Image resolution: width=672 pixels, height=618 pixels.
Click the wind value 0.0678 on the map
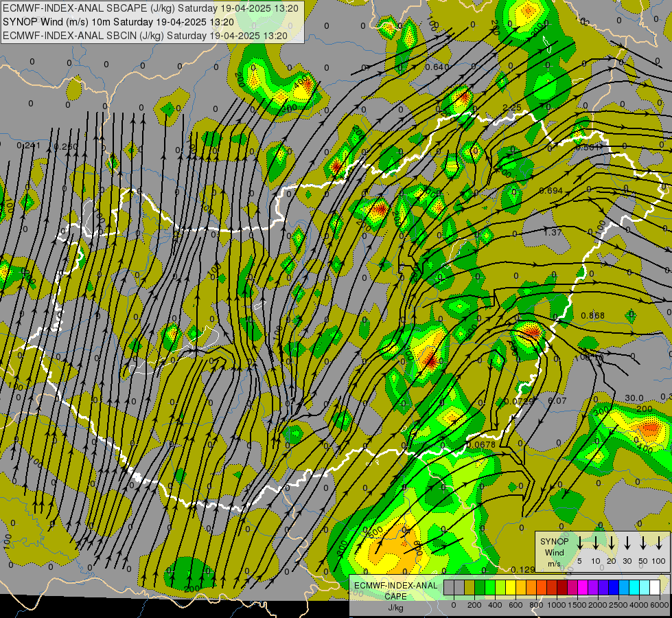coord(481,444)
